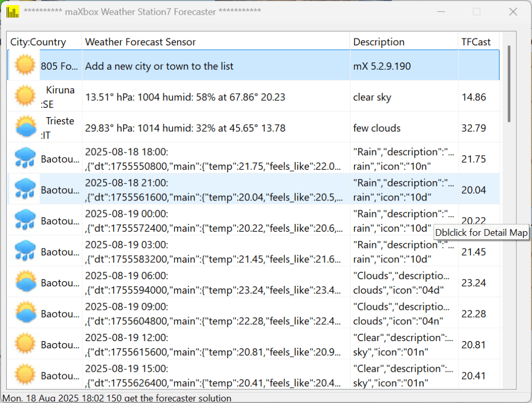Viewport: 532px width, 403px height.
Task: Click Kiruna's 'clear sky' description cell
Action: pyautogui.click(x=372, y=97)
